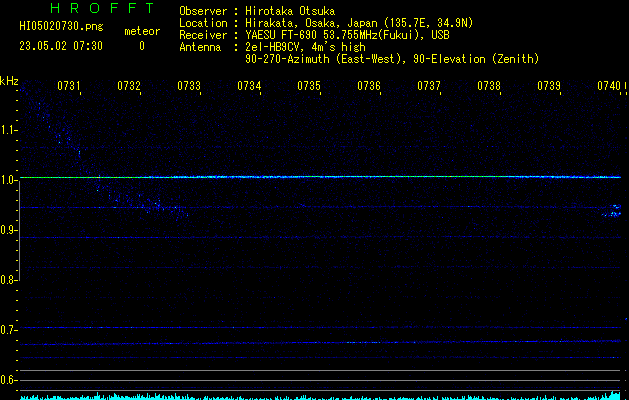Click the 0.9 kHz axis label
The image size is (629, 400).
[8, 230]
